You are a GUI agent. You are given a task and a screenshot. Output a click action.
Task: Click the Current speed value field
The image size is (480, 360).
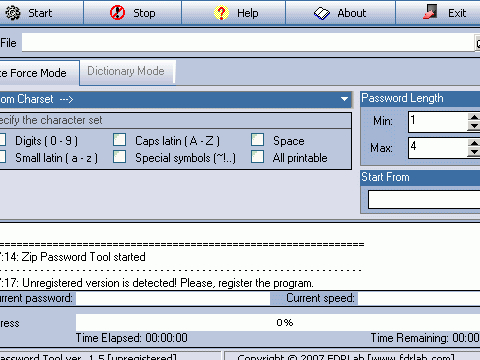coord(419,298)
